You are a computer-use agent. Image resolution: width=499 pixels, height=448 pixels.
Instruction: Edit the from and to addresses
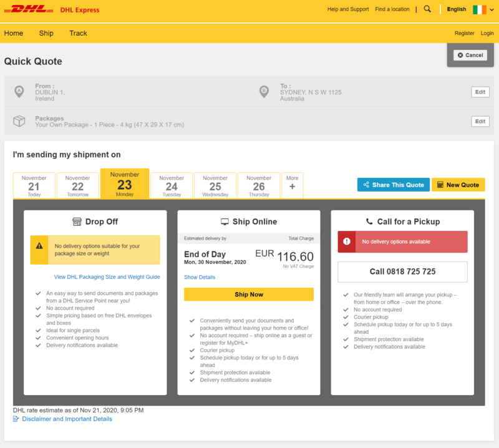coord(480,92)
